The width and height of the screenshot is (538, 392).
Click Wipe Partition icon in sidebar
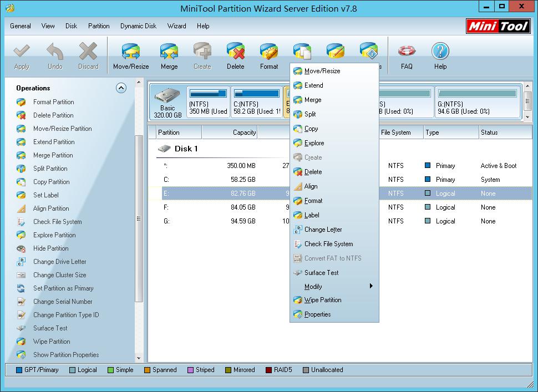(x=21, y=342)
